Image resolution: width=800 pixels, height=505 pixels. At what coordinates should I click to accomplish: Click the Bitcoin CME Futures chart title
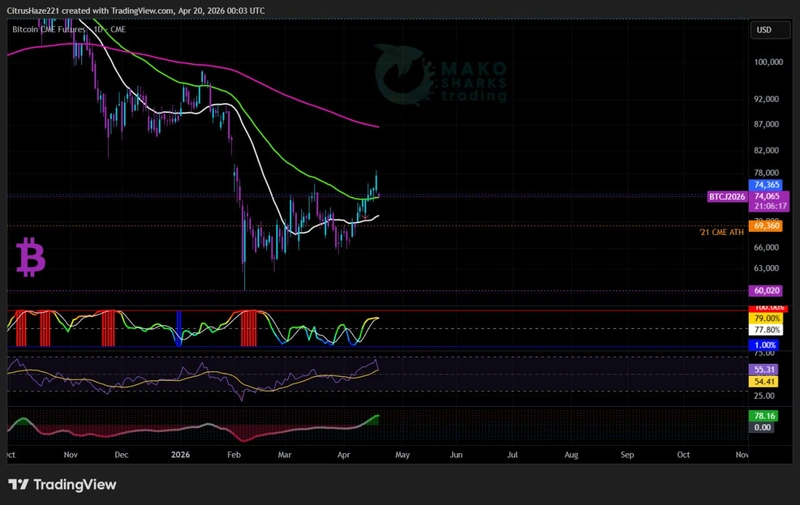48,30
